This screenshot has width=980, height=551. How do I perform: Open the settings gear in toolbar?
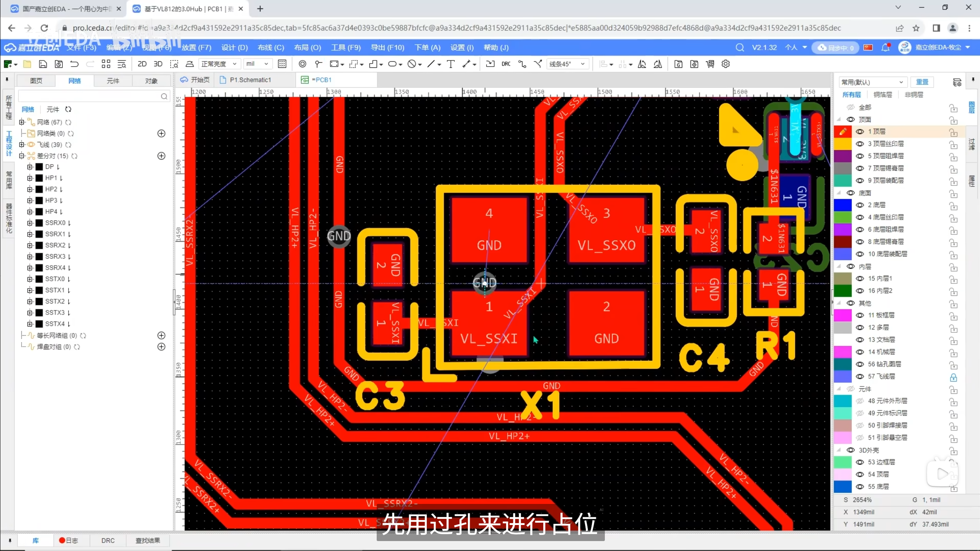pos(725,64)
